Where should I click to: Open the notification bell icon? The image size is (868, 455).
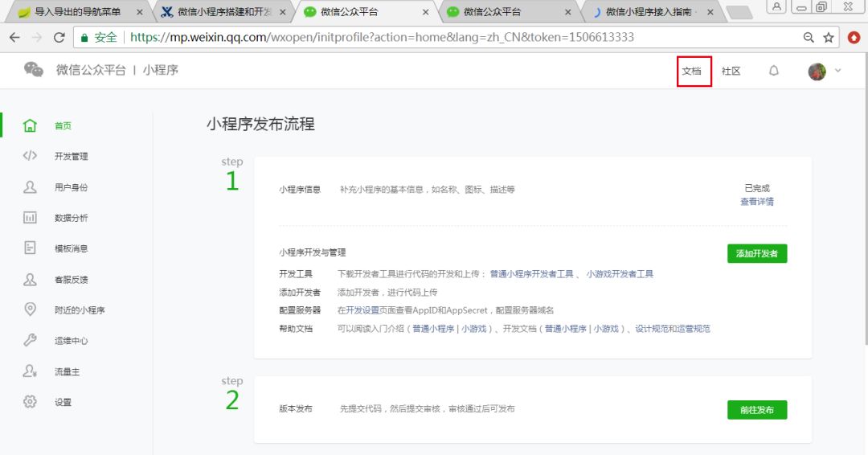tap(774, 70)
